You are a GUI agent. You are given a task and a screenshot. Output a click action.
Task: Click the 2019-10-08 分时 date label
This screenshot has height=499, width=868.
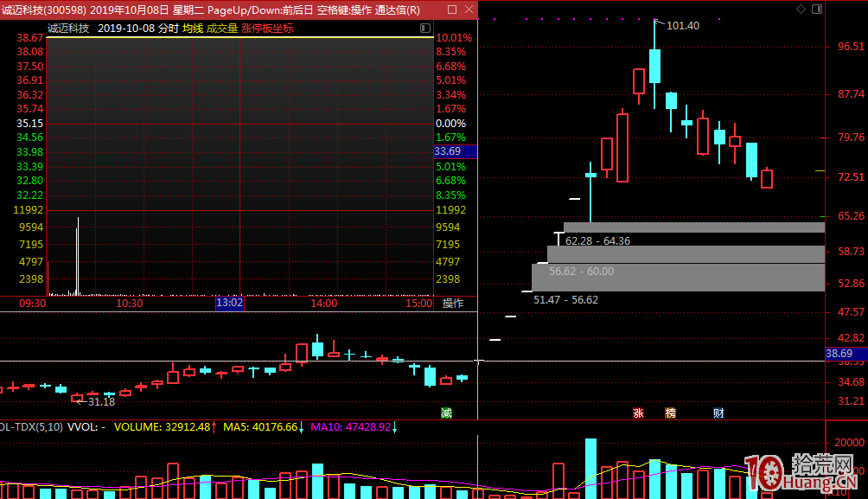coord(137,29)
